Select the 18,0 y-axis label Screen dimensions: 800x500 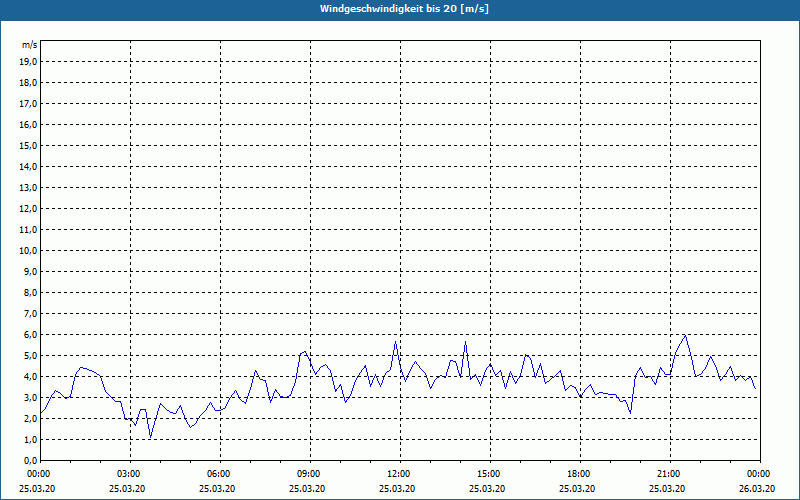tap(29, 83)
